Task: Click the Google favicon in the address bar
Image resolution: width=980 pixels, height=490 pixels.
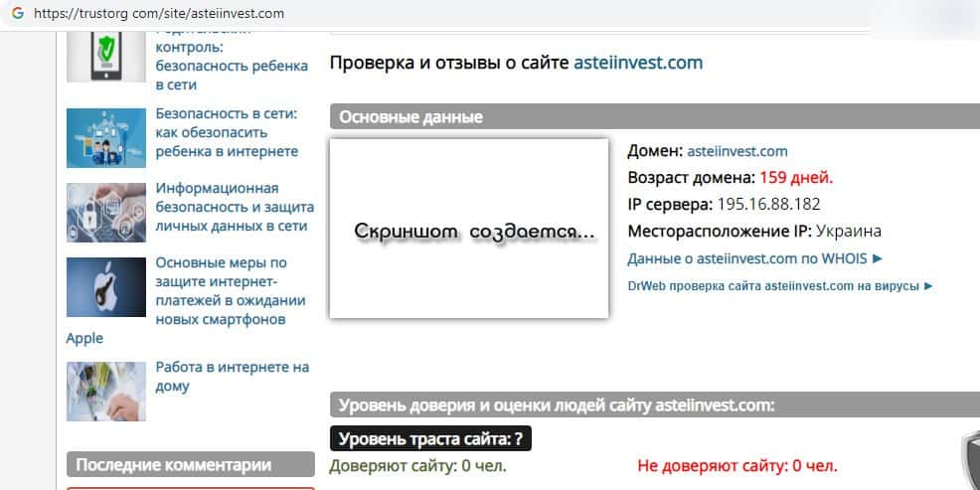Action: [18, 13]
